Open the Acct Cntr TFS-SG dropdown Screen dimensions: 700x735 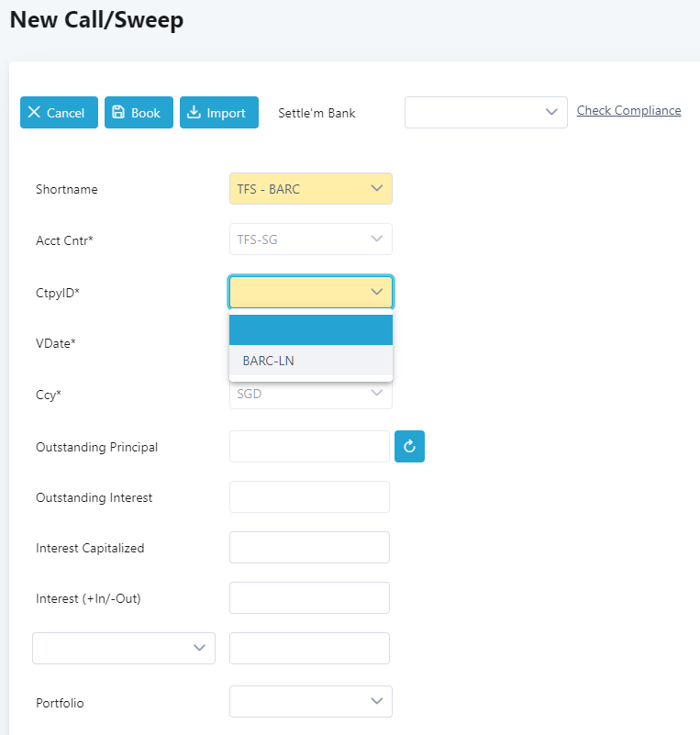(311, 239)
